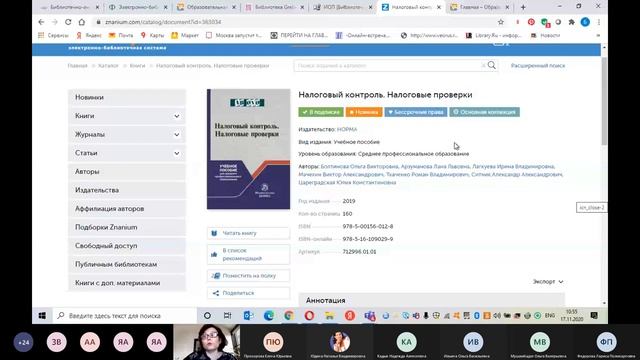Launch Opera browser from the taskbar
The height and width of the screenshot is (360, 640).
tap(309, 316)
